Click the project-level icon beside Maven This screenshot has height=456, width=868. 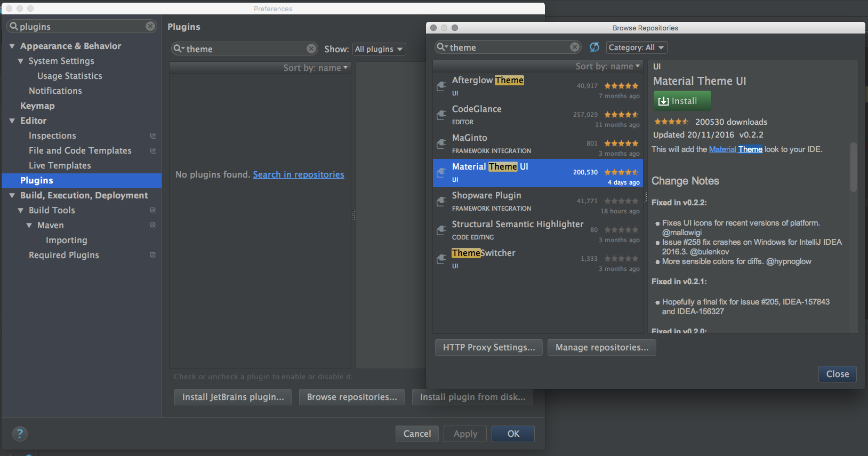pyautogui.click(x=154, y=226)
